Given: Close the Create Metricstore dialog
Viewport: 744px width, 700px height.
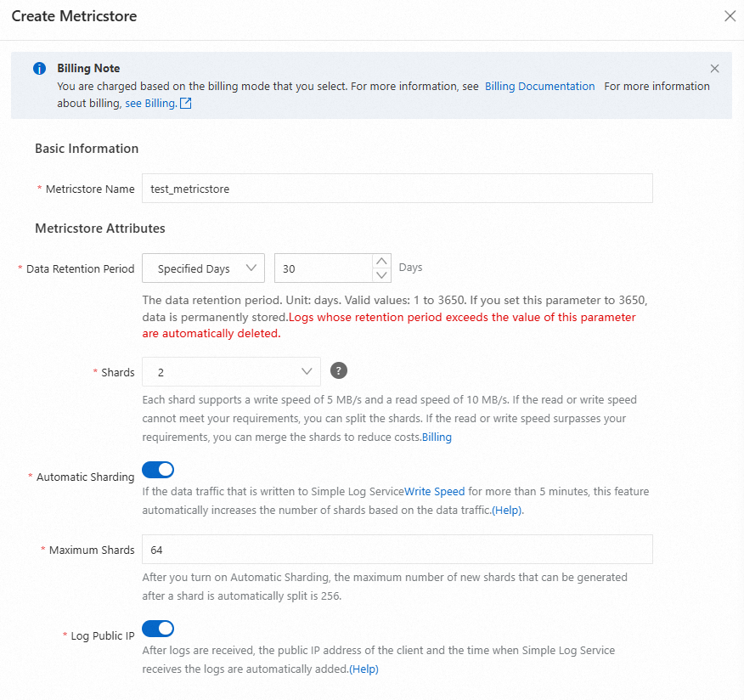Looking at the screenshot, I should coord(730,16).
